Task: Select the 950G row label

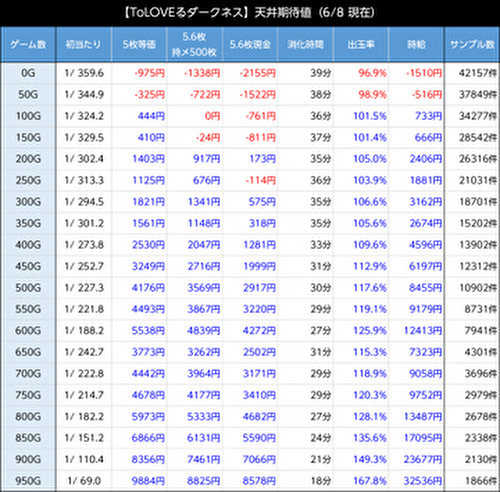Action: 28,481
